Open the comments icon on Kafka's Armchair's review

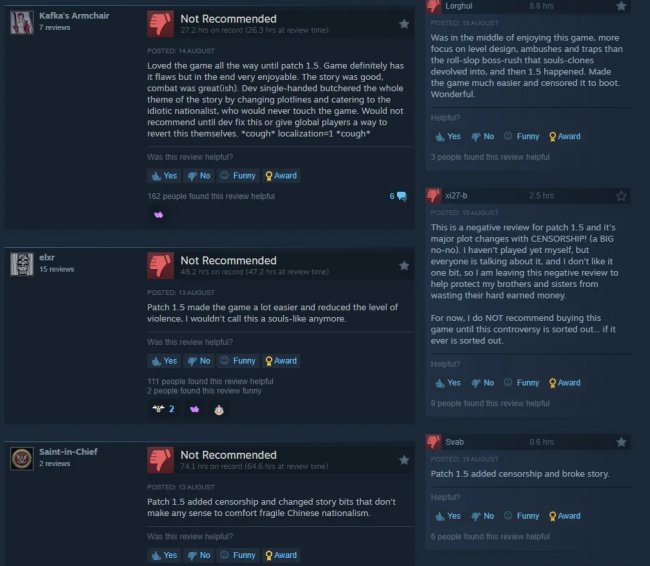(x=398, y=196)
